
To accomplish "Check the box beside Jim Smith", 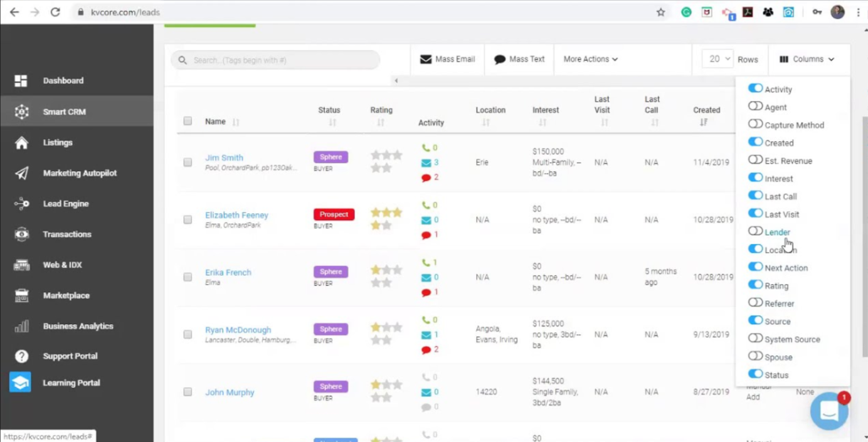I will click(188, 162).
